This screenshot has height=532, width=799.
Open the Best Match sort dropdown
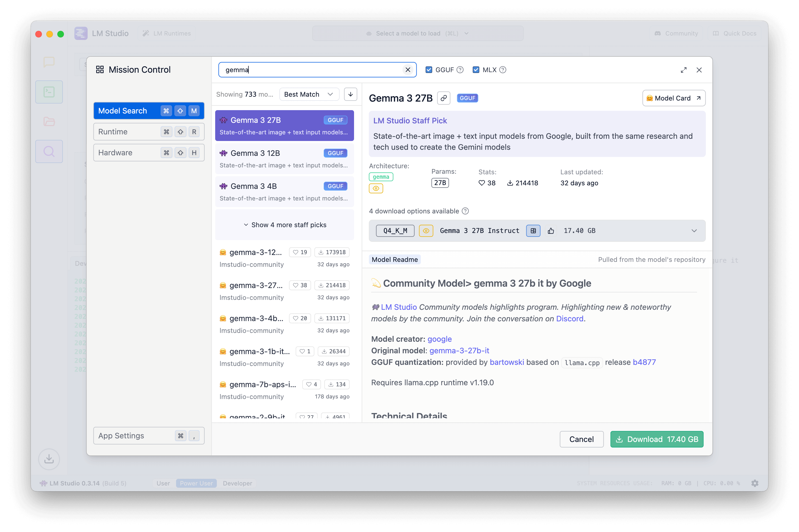(309, 94)
